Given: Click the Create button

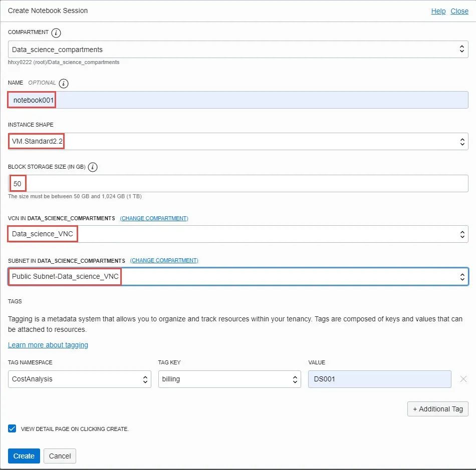Looking at the screenshot, I should (24, 456).
